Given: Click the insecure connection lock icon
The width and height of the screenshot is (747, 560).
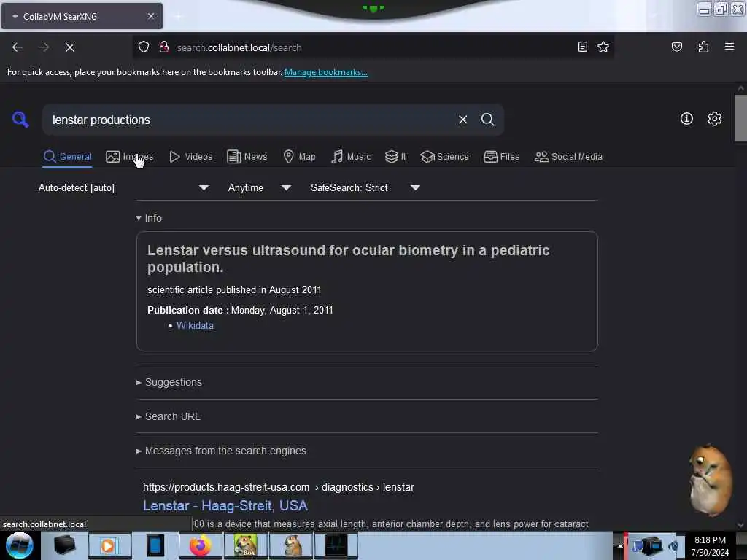Looking at the screenshot, I should click(x=164, y=47).
